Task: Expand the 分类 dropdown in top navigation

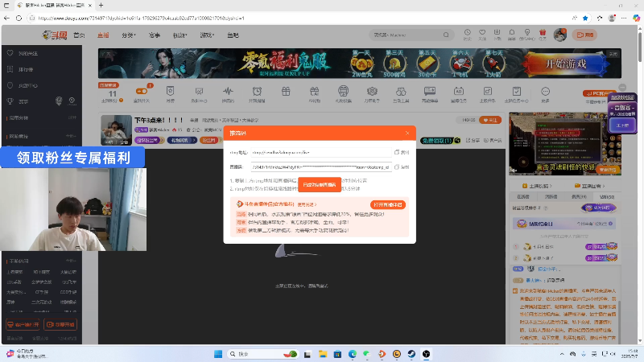Action: pos(129,35)
